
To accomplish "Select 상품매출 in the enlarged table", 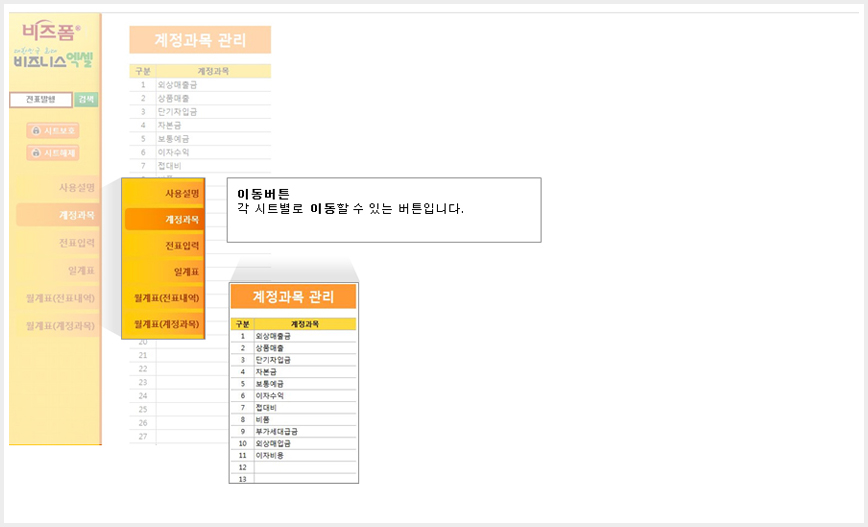I will click(270, 348).
